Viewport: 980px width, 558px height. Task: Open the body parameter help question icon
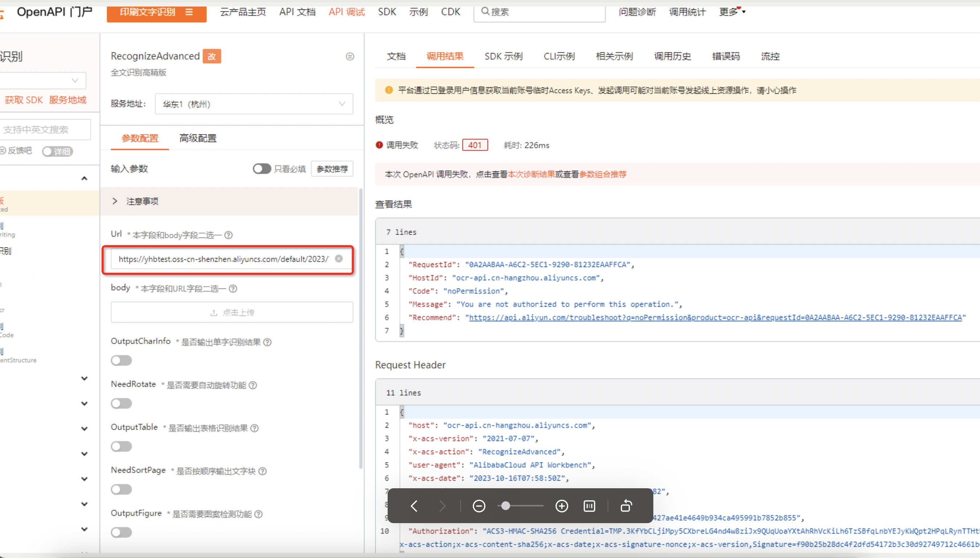233,288
